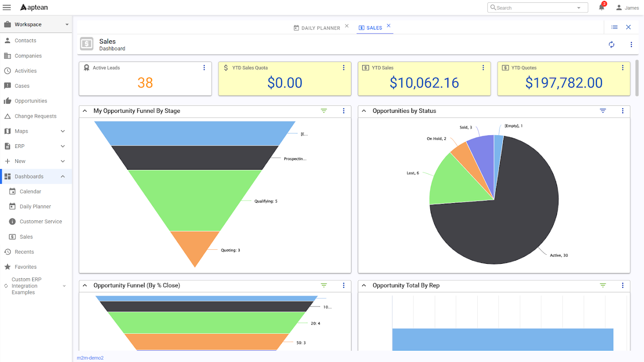The width and height of the screenshot is (644, 362).
Task: Open Active Leads card options
Action: pos(204,67)
